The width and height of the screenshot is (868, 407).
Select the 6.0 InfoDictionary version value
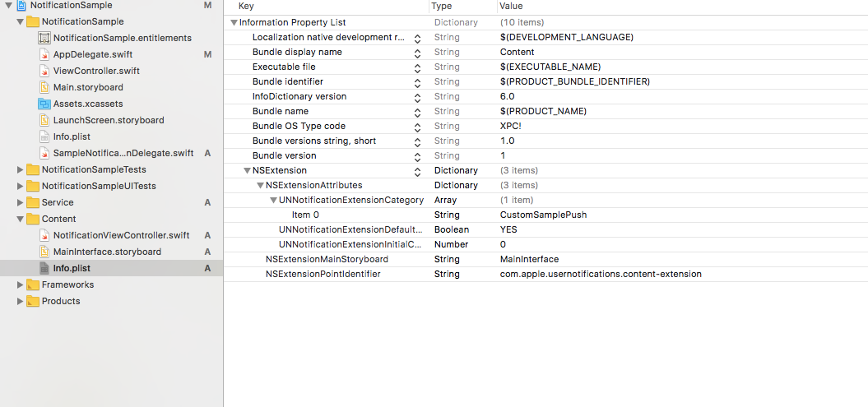[507, 96]
